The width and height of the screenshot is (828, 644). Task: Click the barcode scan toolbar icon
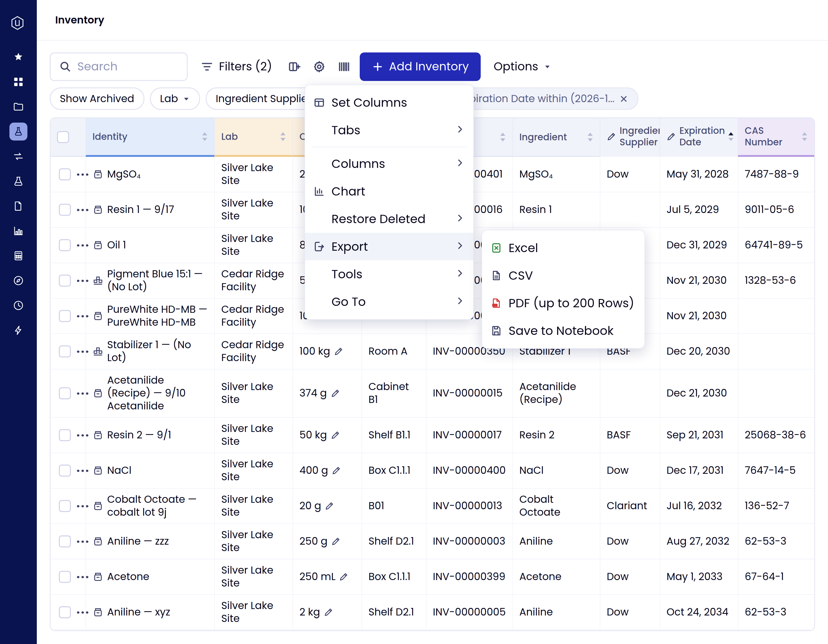pyautogui.click(x=344, y=67)
